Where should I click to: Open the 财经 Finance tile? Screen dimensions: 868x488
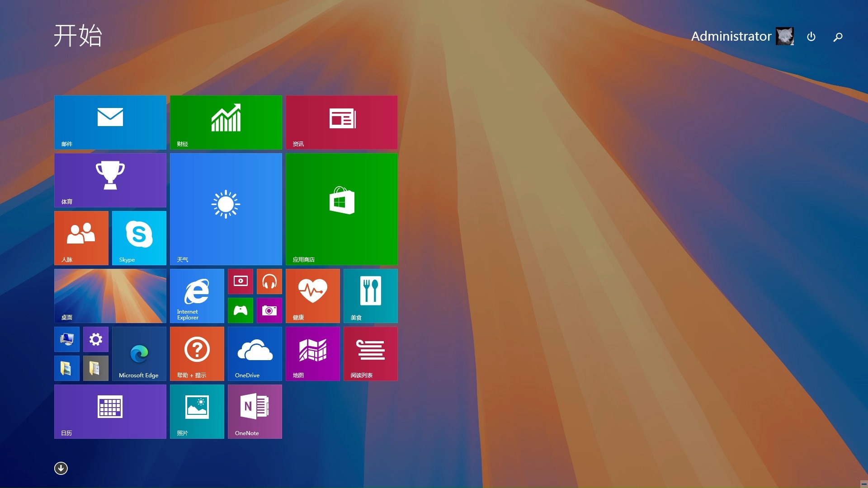226,122
